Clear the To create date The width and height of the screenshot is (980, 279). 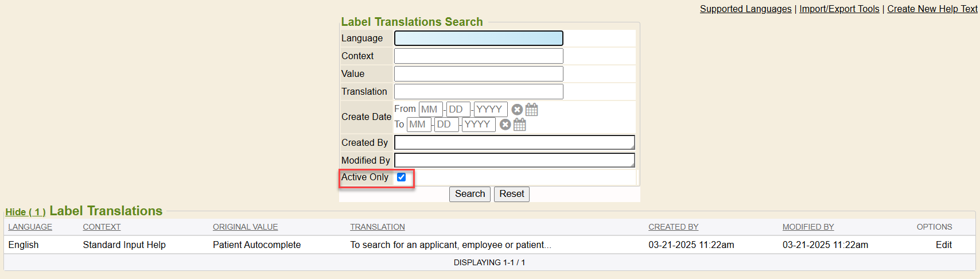505,125
